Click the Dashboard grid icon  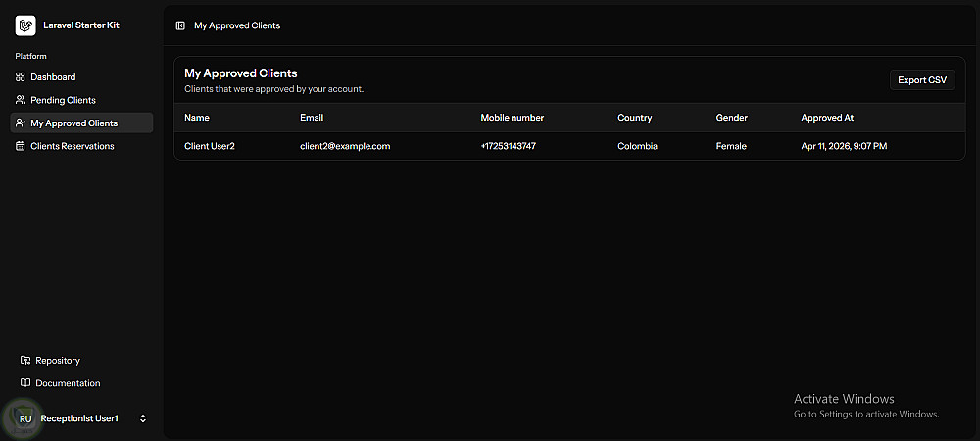coord(21,76)
